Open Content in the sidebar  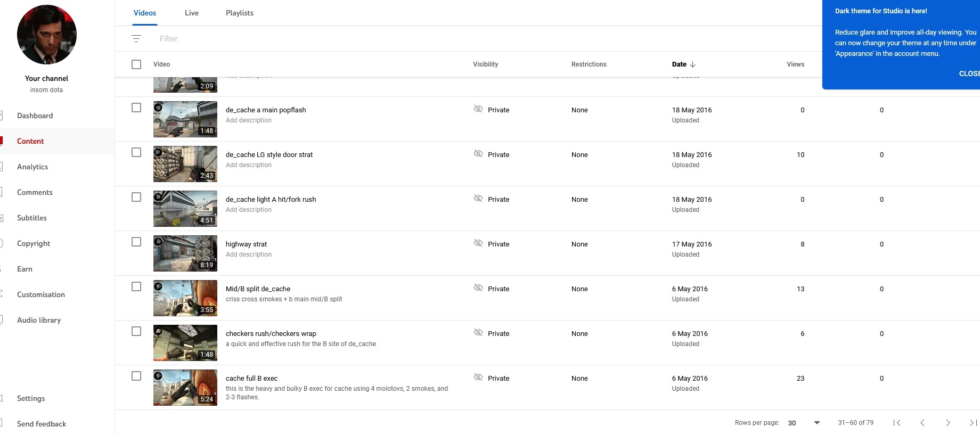[x=57, y=141]
